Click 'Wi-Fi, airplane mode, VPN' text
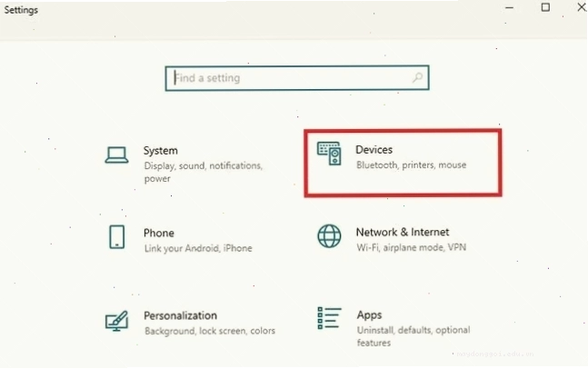588x369 pixels. pyautogui.click(x=412, y=247)
